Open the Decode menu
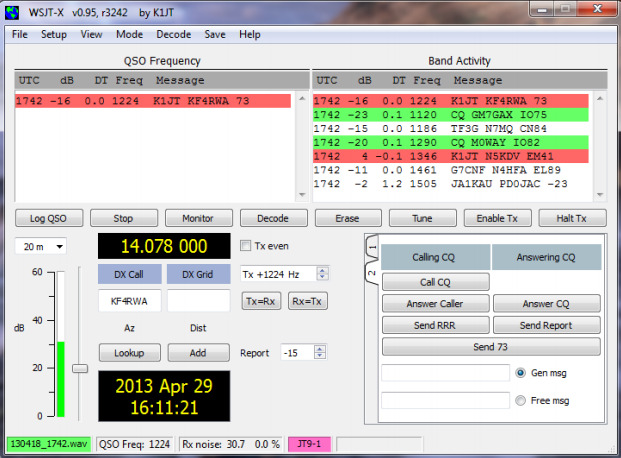 (173, 34)
